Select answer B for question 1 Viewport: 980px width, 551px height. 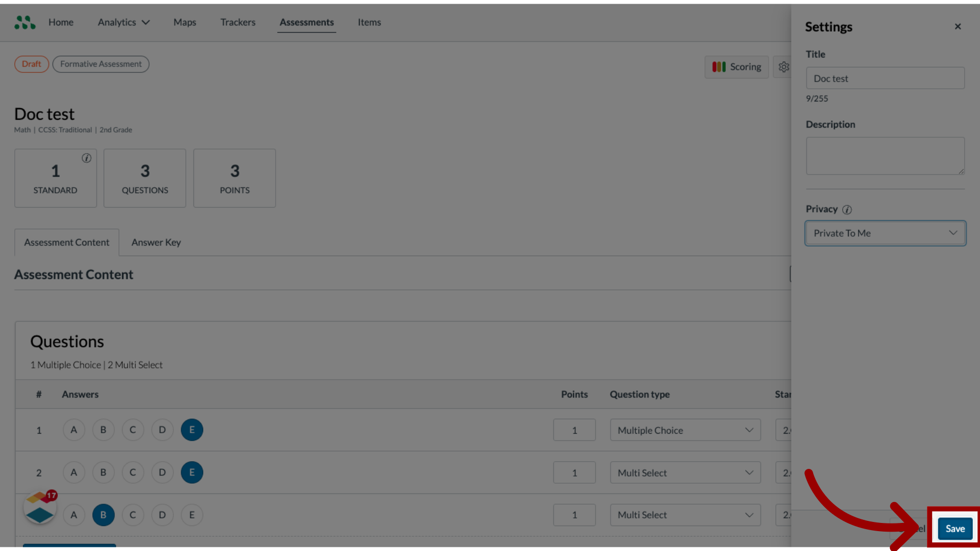click(x=103, y=430)
